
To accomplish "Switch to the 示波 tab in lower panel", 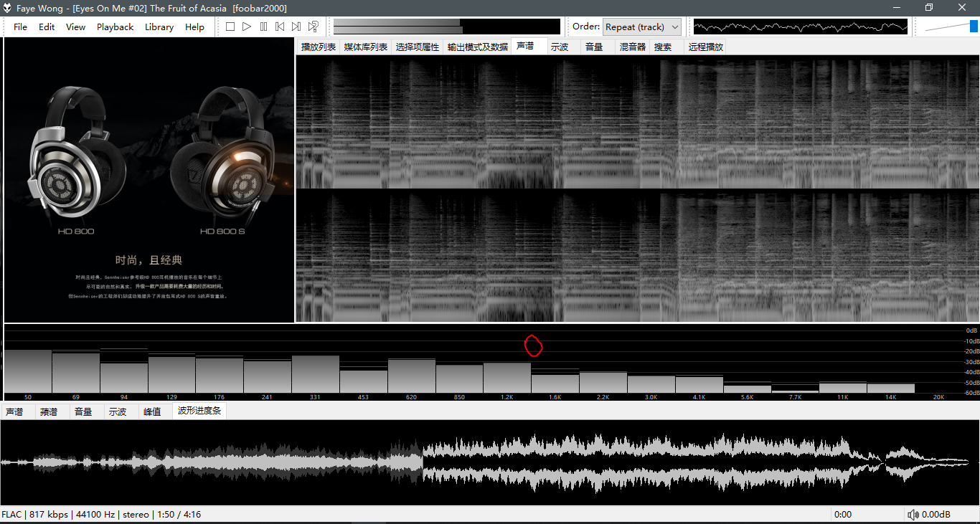I will coord(118,411).
